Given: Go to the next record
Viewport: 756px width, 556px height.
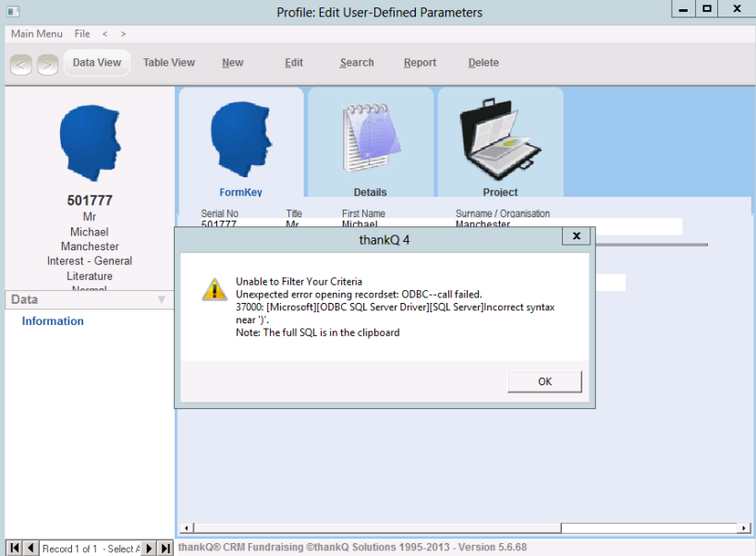Looking at the screenshot, I should click(150, 549).
